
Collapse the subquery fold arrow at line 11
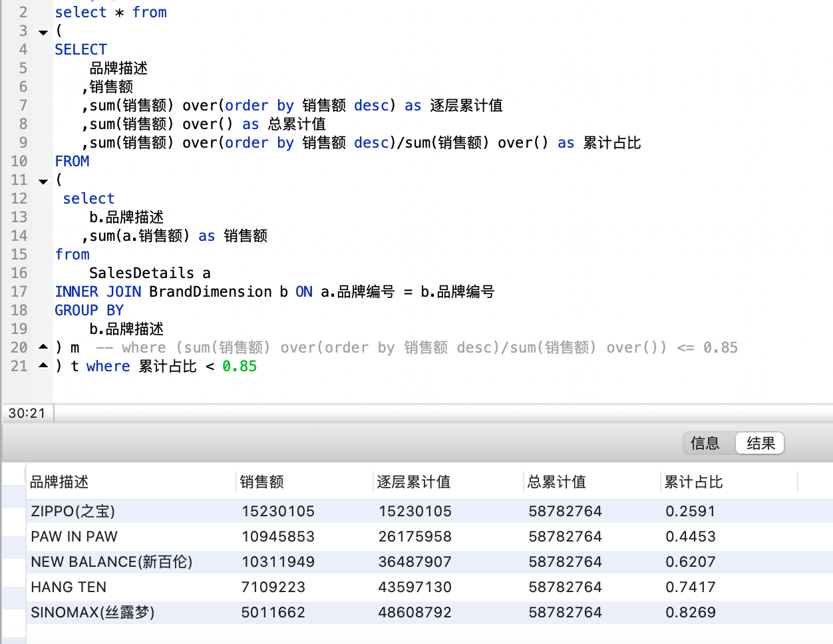(x=43, y=181)
